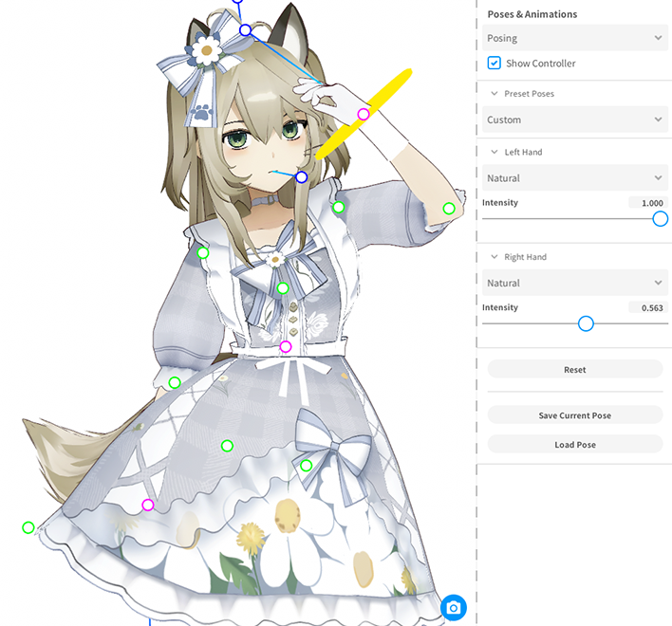Image resolution: width=672 pixels, height=626 pixels.
Task: Open the Custom preset pose dropdown
Action: pyautogui.click(x=574, y=120)
